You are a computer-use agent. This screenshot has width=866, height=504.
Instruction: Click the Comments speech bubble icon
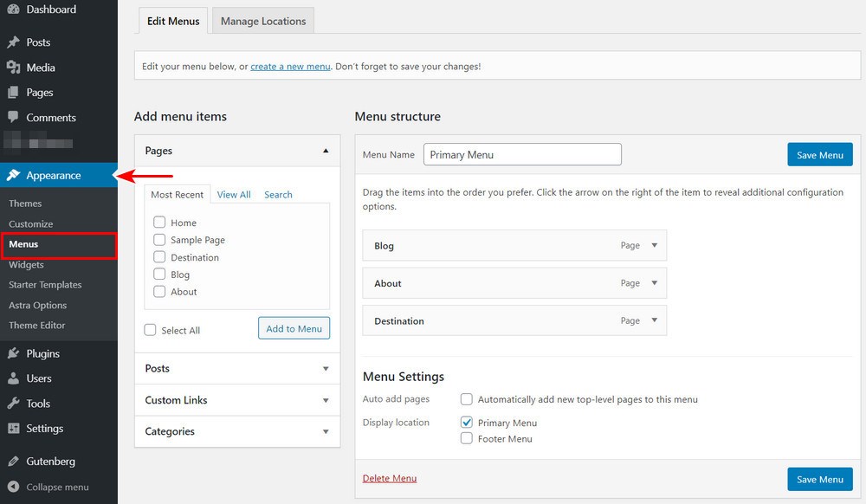[x=13, y=117]
